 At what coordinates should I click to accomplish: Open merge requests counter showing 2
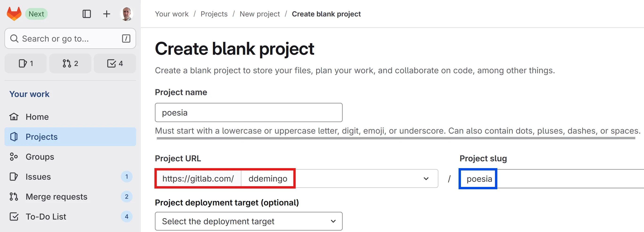(x=70, y=63)
